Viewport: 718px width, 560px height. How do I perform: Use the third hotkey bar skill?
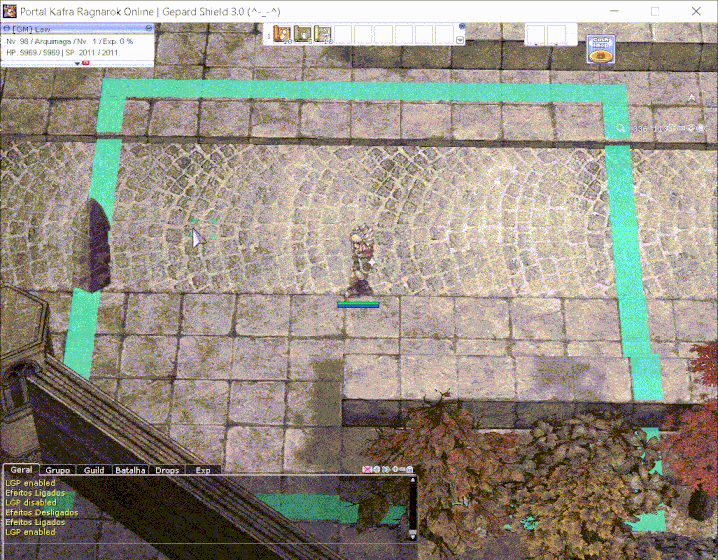[323, 35]
